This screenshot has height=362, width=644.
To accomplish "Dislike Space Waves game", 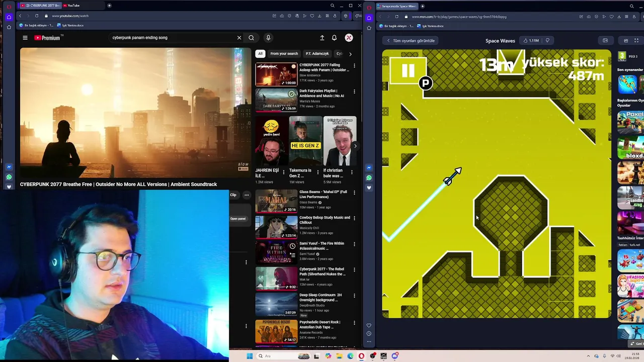I will tap(547, 41).
